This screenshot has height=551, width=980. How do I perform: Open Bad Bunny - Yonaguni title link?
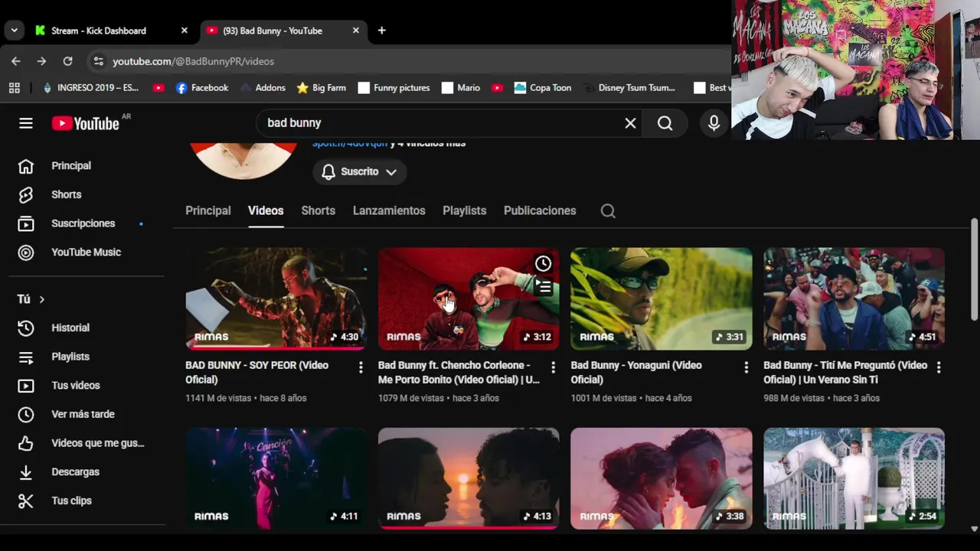point(636,373)
